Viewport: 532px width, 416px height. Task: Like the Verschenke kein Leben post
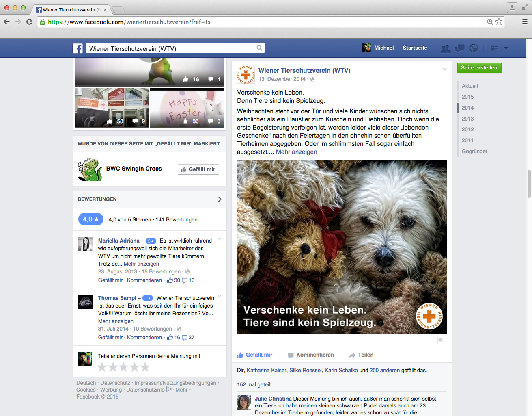[255, 355]
